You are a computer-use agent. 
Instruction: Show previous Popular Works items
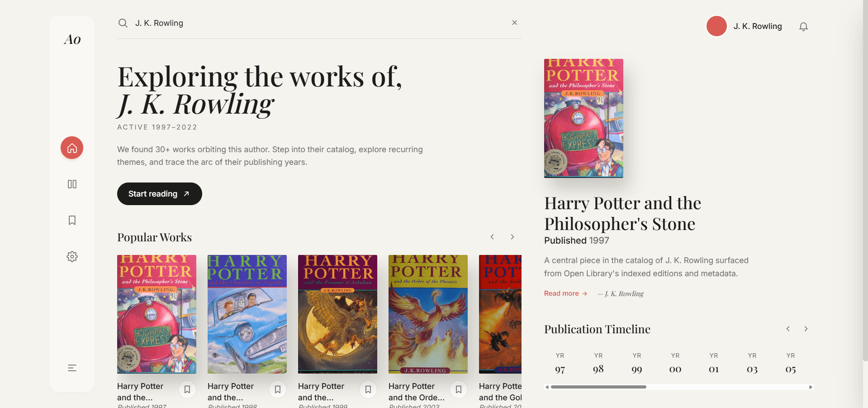pyautogui.click(x=492, y=237)
